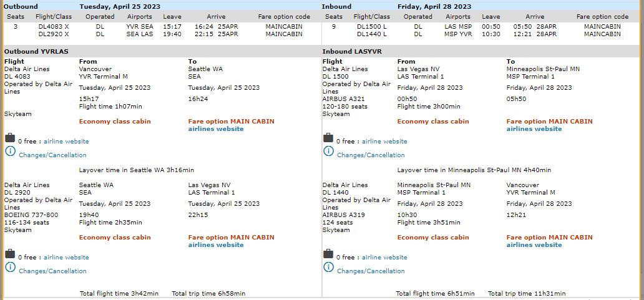Open the baggage 'airline website' link for DL 4083

point(66,142)
